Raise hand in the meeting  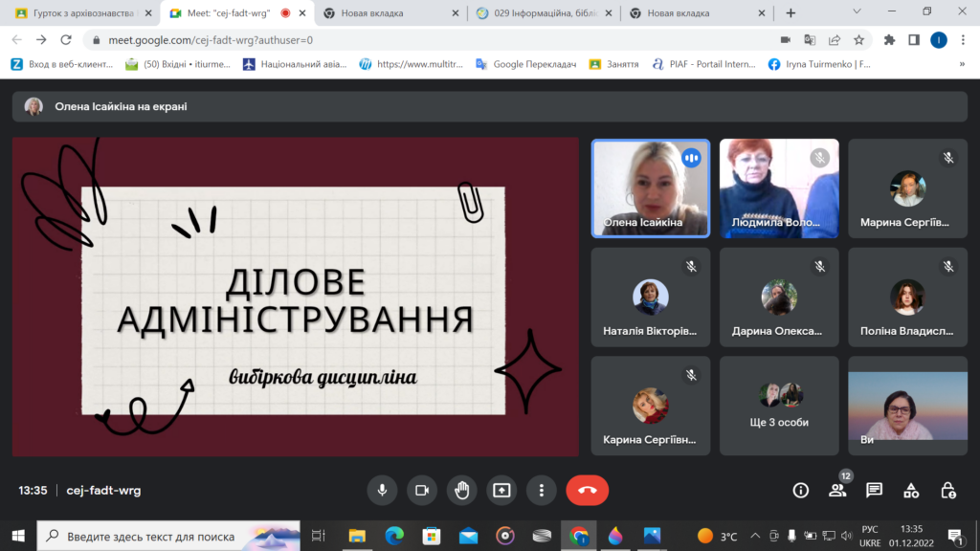pos(461,490)
